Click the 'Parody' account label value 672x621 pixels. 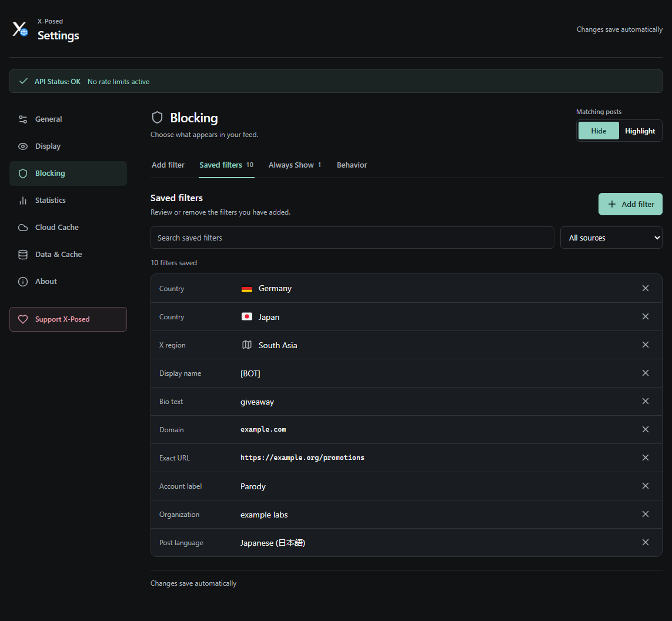253,486
